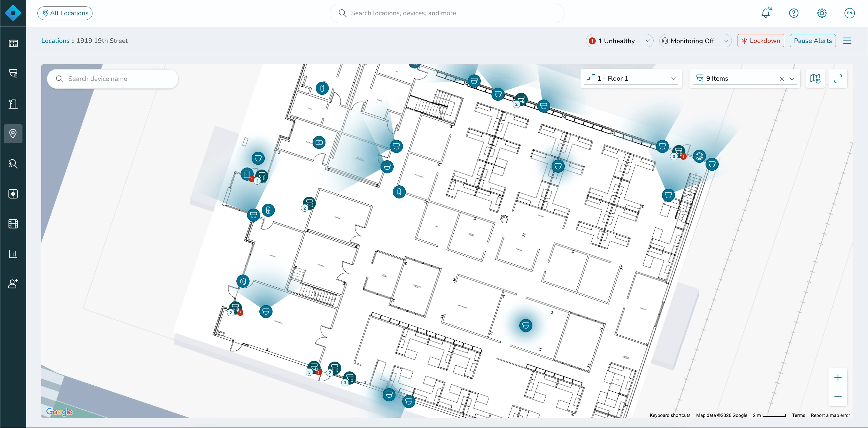Zoom in the map with plus button

pyautogui.click(x=838, y=377)
